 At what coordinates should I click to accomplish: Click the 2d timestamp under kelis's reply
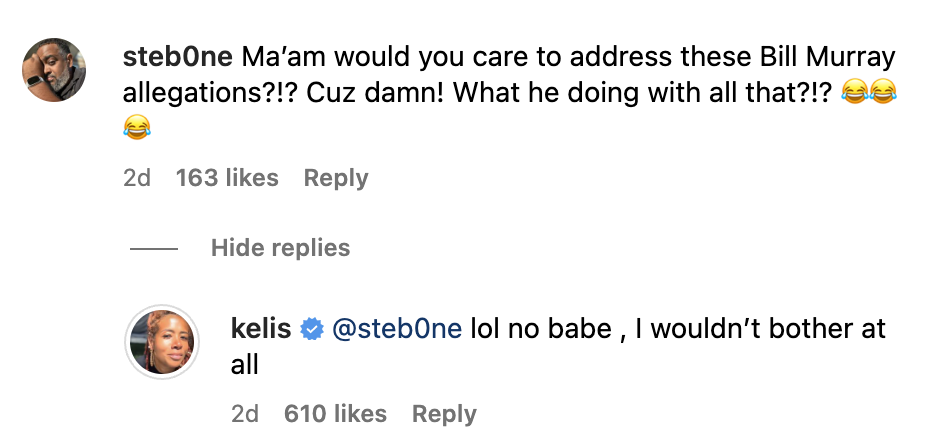(245, 414)
